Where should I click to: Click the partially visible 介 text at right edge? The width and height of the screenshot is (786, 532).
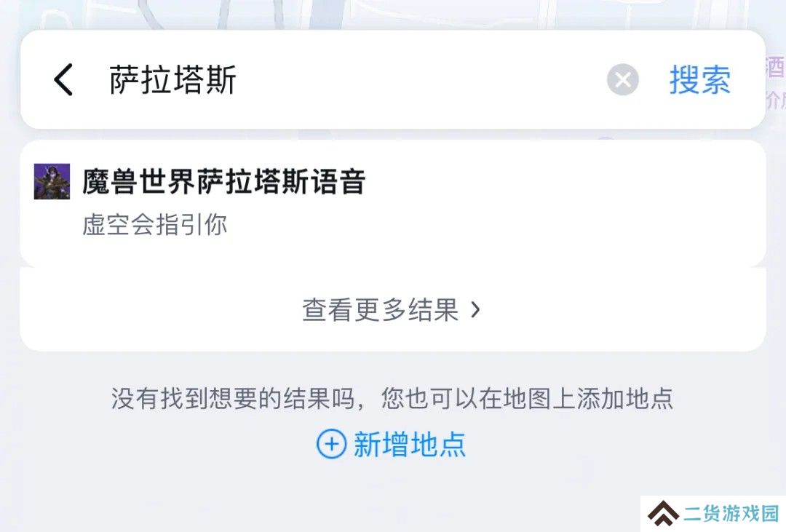(x=776, y=100)
